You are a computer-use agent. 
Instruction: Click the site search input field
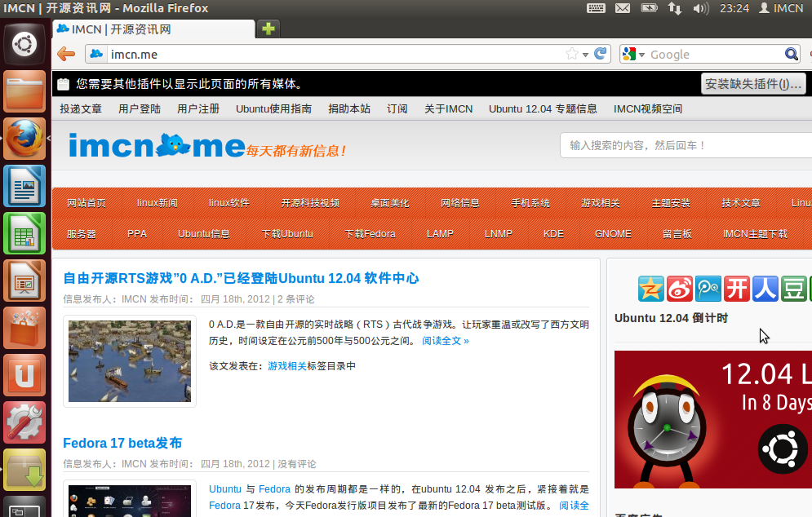[686, 145]
